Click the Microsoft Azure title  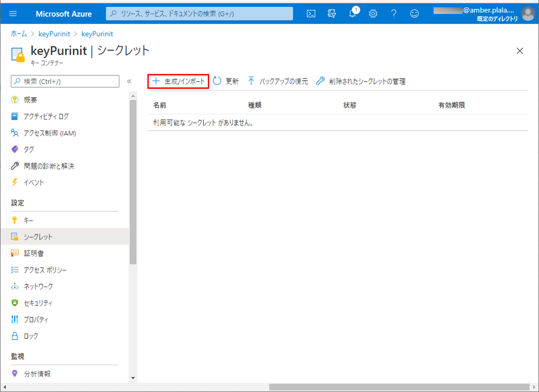64,14
